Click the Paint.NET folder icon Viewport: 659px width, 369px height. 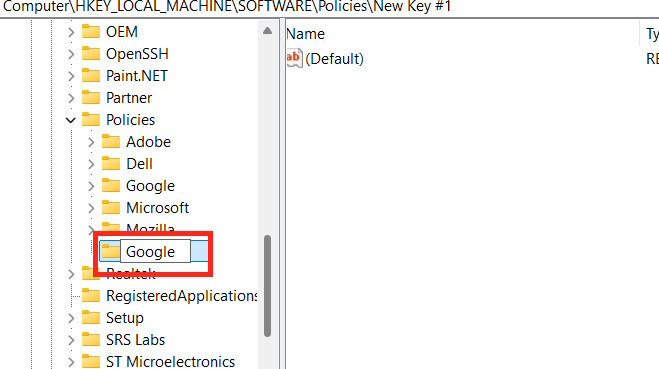(91, 75)
